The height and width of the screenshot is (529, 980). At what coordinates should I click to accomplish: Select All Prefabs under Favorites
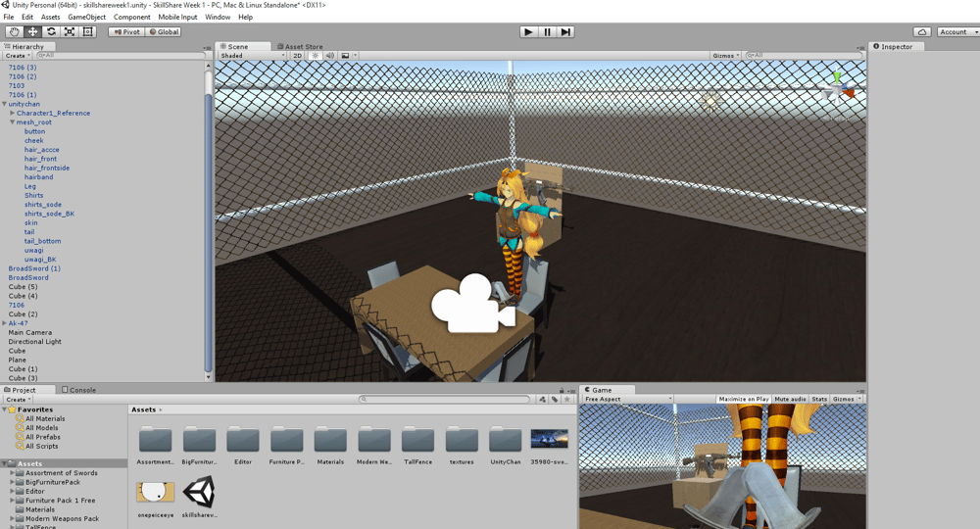click(43, 437)
